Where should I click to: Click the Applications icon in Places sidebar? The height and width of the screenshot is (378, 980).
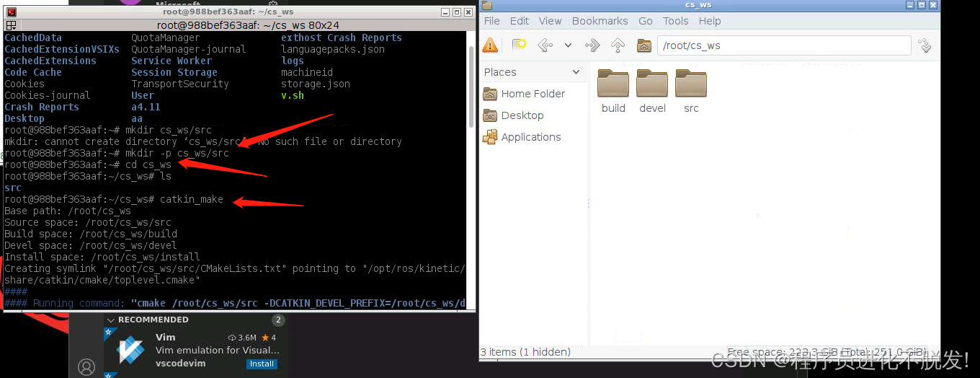coord(490,137)
